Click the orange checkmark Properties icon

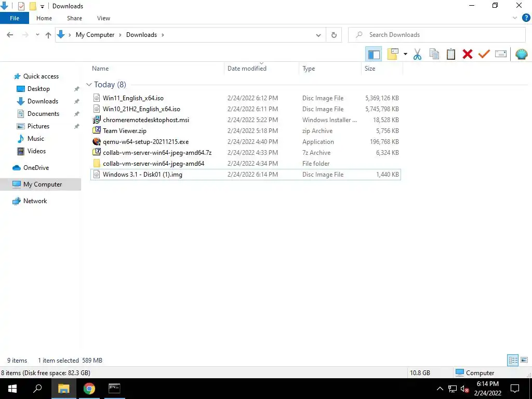coord(484,54)
